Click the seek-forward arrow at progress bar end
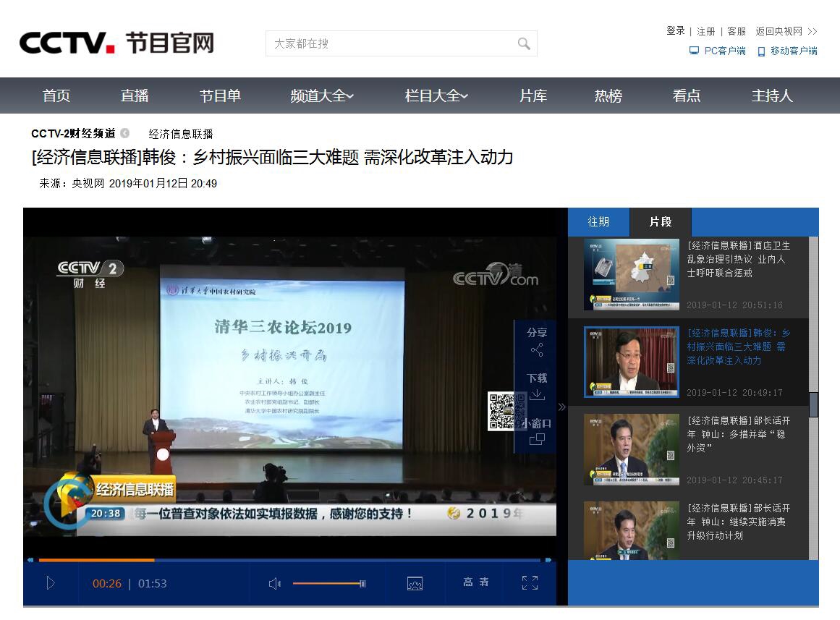 pos(548,560)
